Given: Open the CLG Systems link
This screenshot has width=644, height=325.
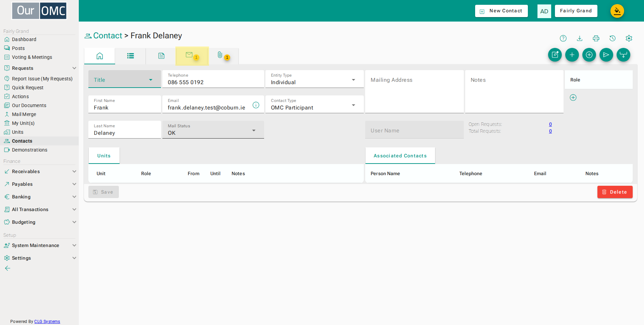Looking at the screenshot, I should (x=47, y=322).
